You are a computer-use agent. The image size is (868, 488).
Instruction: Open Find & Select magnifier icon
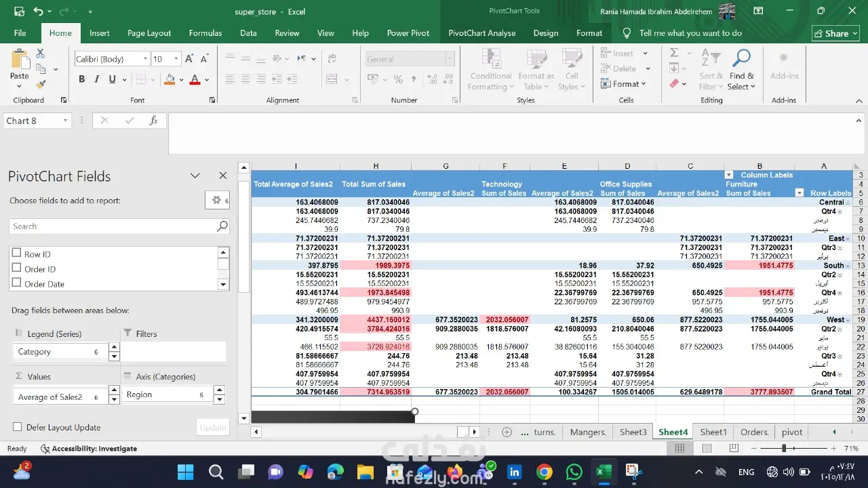741,60
